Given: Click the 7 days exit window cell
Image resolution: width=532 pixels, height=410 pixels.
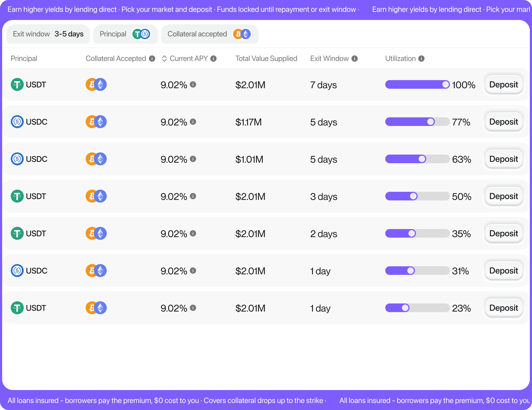Looking at the screenshot, I should pos(323,85).
